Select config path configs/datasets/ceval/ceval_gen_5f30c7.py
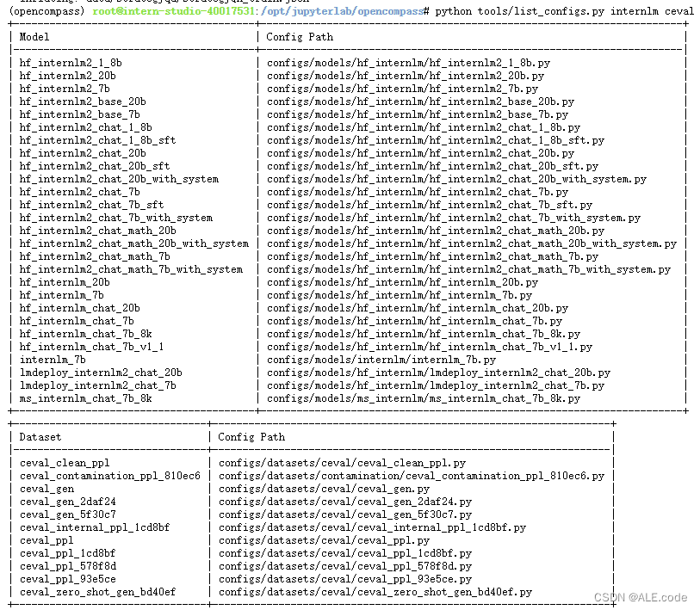This screenshot has height=610, width=700. [345, 515]
